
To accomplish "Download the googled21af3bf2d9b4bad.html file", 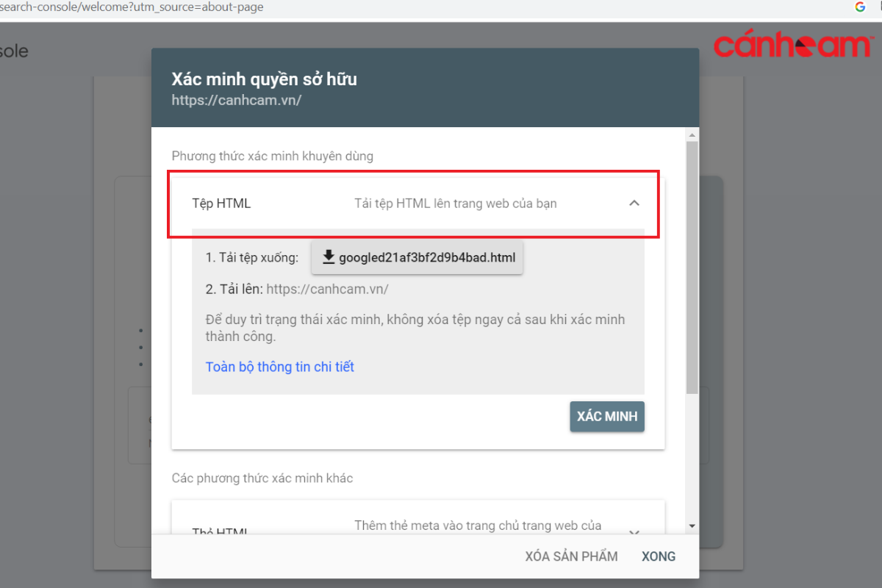I will coord(417,257).
